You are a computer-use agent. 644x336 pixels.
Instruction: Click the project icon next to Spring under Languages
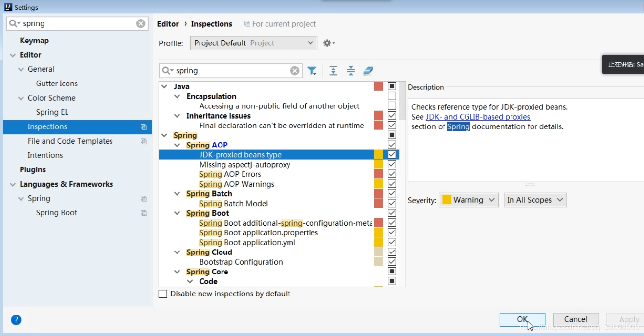(x=143, y=199)
